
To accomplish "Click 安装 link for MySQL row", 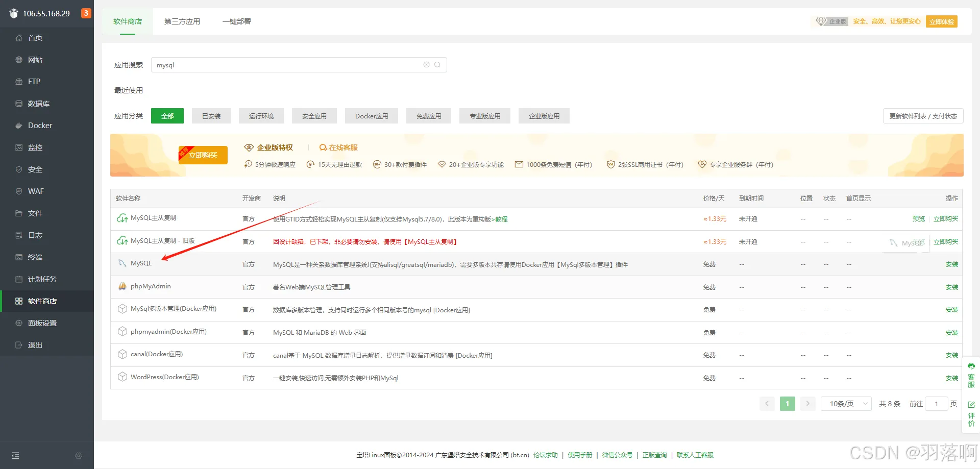I will [x=952, y=264].
